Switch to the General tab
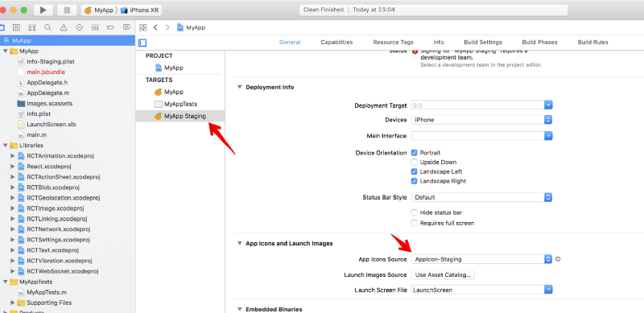644x313 pixels. (290, 42)
